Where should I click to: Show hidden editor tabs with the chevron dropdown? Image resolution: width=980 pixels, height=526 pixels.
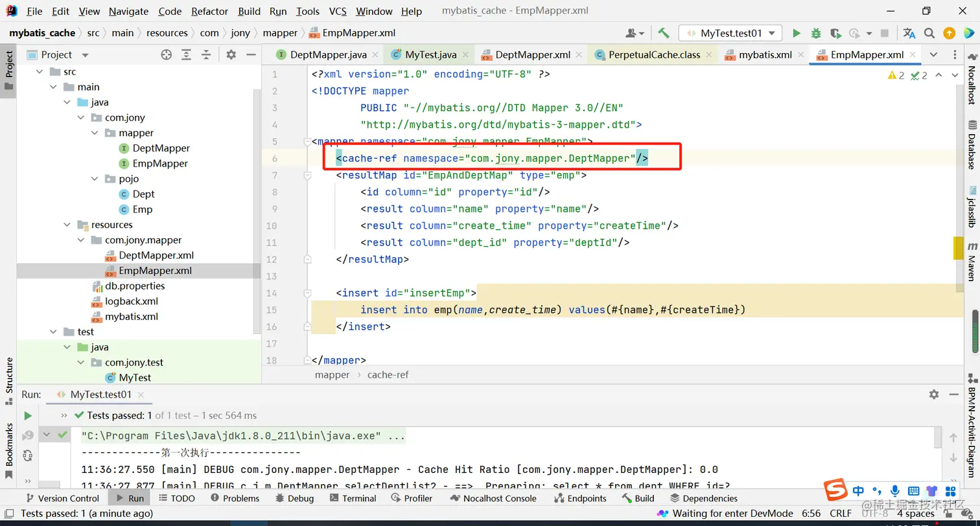point(933,54)
